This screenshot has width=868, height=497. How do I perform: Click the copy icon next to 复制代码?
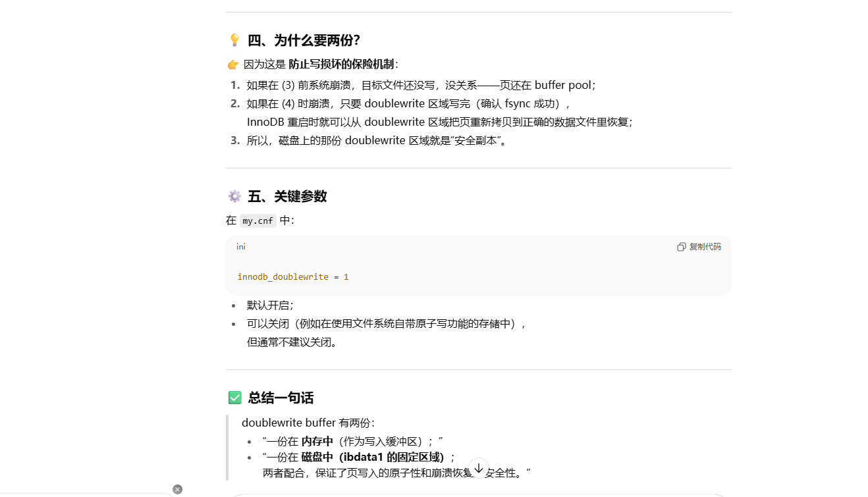click(x=681, y=246)
